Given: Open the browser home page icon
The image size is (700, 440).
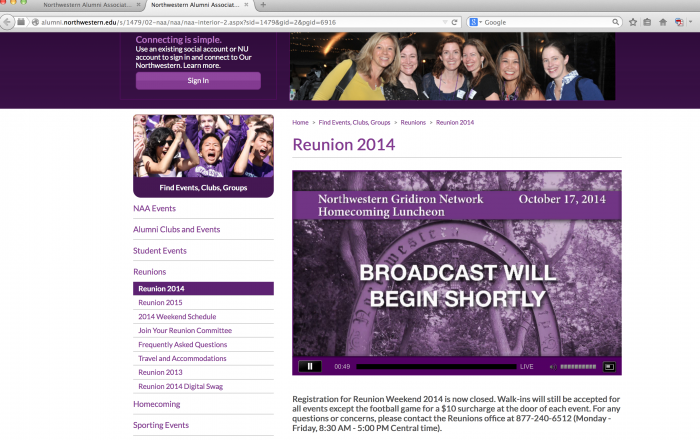Looking at the screenshot, I should click(663, 22).
